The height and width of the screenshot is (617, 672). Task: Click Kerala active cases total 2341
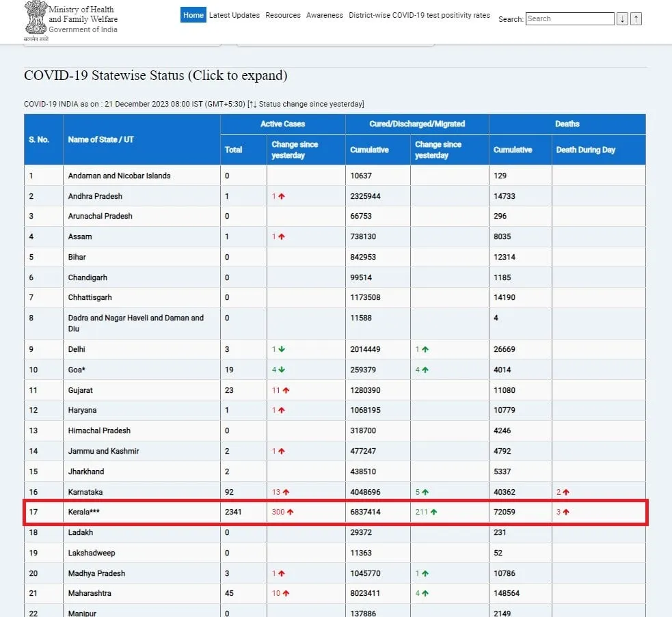233,512
